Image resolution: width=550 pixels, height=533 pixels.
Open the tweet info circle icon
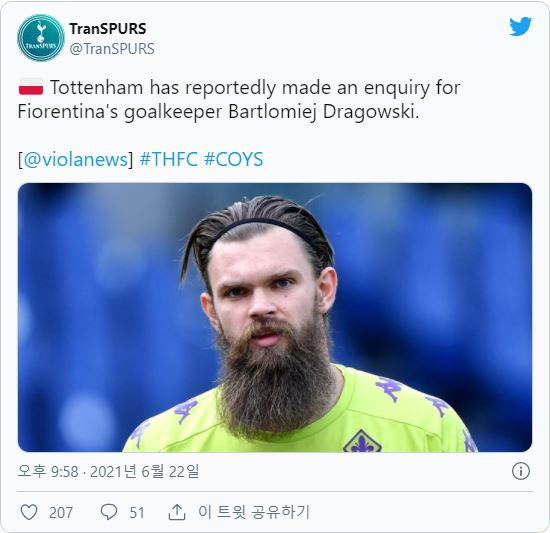point(521,471)
